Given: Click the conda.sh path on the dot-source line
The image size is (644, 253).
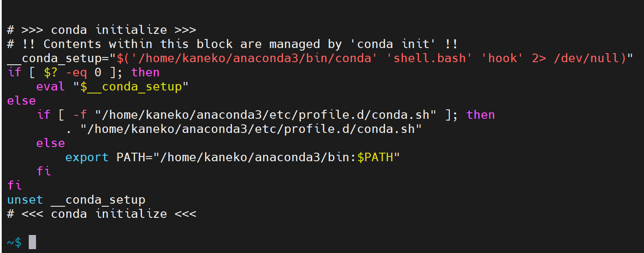Looking at the screenshot, I should click(x=251, y=129).
